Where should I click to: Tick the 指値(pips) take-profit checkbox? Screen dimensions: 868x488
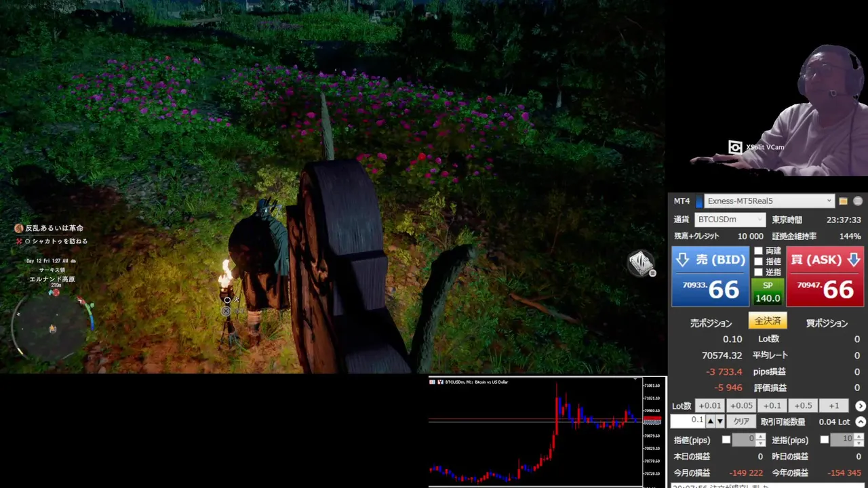(726, 440)
